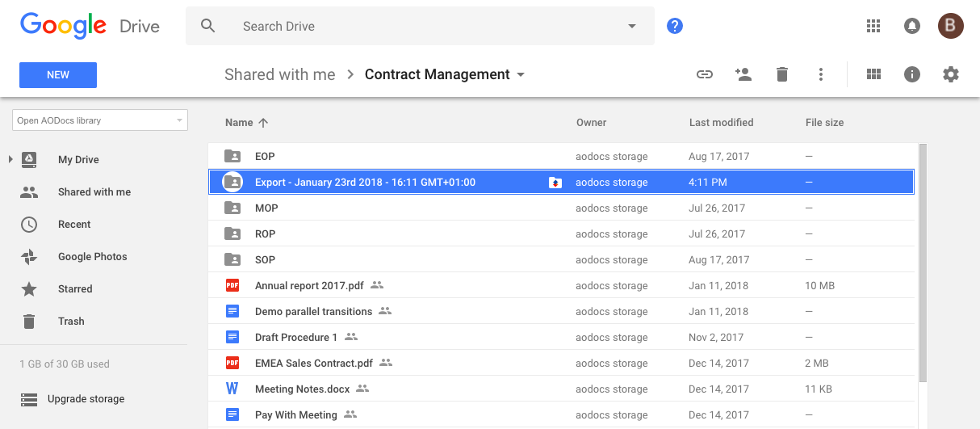The height and width of the screenshot is (429, 980).
Task: Expand the My Drive tree arrow
Action: (10, 159)
